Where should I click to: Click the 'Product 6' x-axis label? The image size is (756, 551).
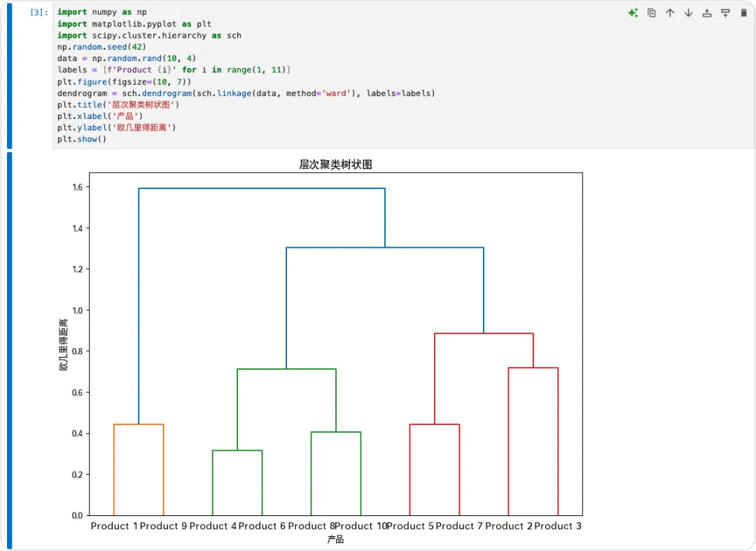coord(262,526)
